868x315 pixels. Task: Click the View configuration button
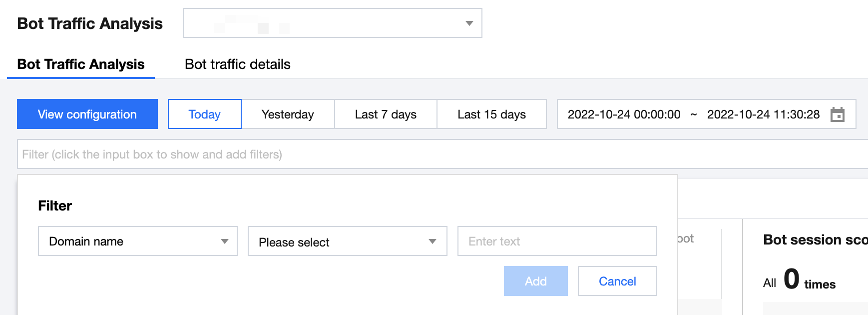click(87, 114)
